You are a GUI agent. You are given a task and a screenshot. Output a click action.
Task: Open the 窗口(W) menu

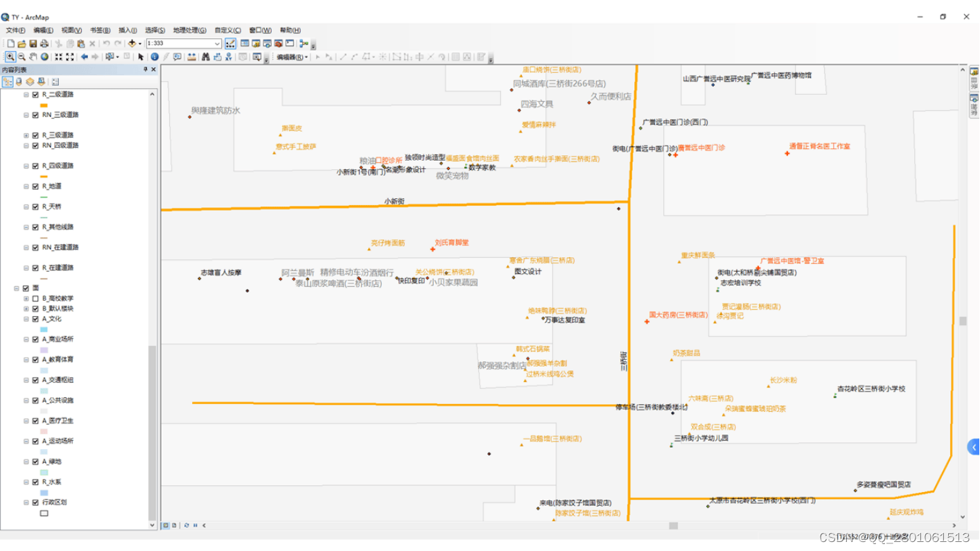point(260,30)
